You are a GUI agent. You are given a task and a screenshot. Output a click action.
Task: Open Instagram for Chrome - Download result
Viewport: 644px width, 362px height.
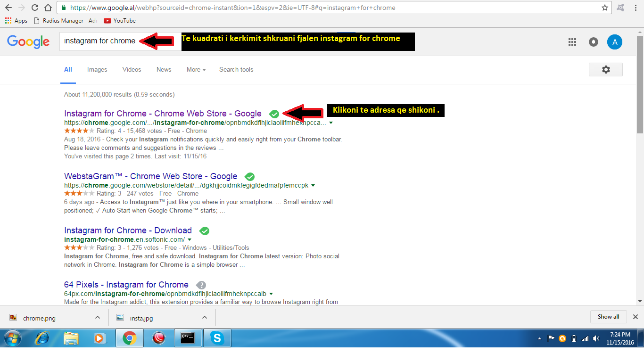[x=128, y=230]
